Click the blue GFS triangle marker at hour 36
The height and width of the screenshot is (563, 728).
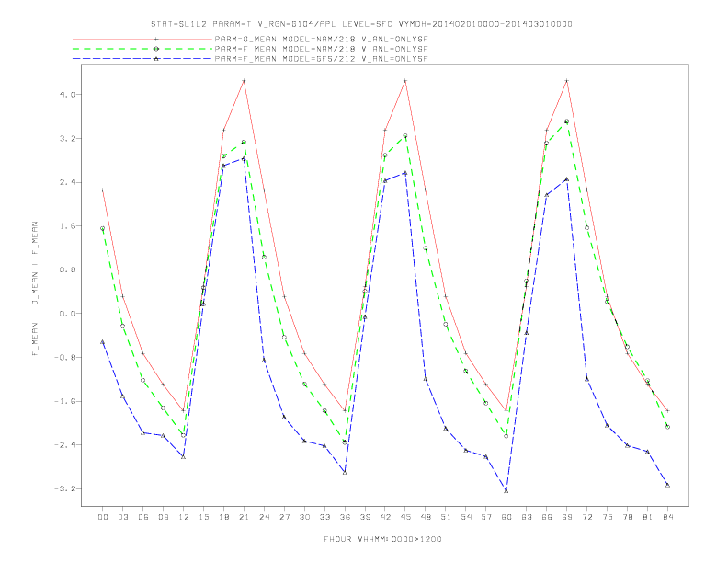tap(345, 473)
